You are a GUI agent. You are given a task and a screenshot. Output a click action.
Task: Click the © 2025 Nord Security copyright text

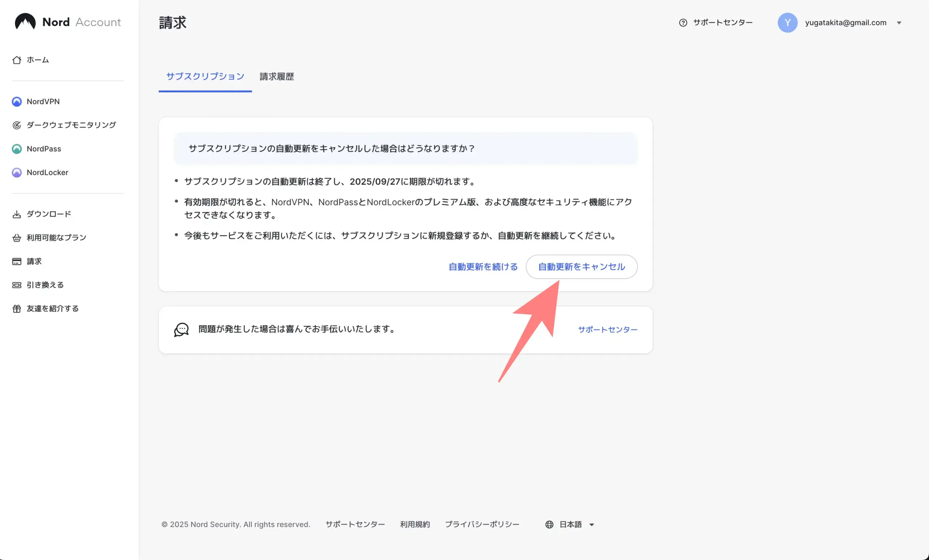[236, 524]
